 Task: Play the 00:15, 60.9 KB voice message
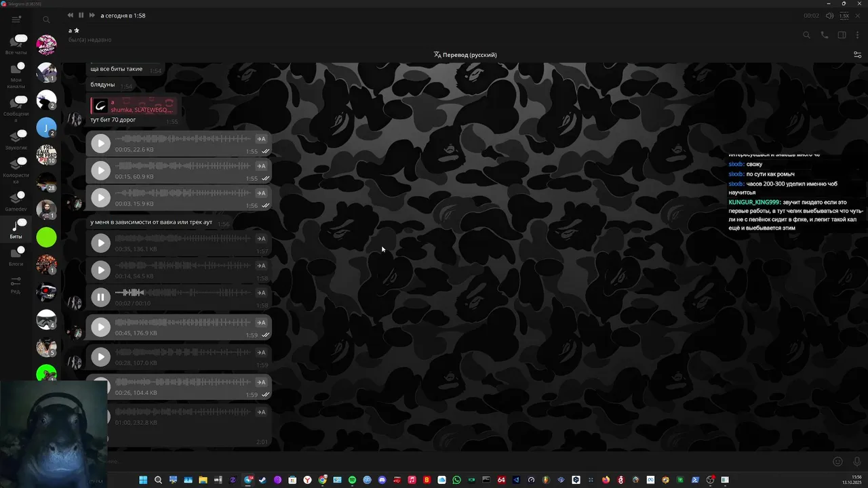[100, 170]
